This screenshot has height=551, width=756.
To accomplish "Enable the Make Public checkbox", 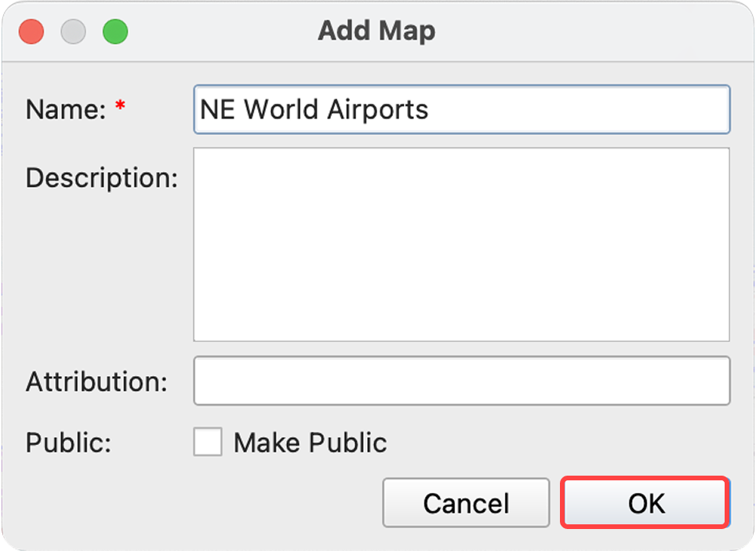I will click(x=208, y=443).
